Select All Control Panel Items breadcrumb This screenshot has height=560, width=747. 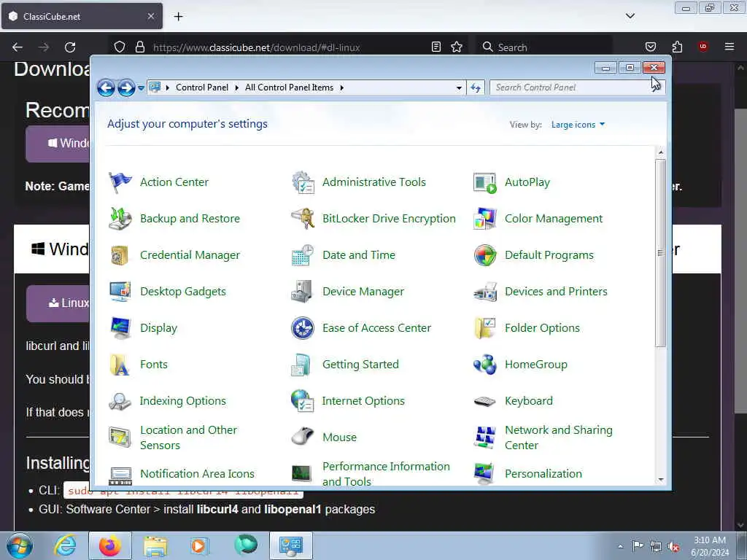tap(289, 87)
